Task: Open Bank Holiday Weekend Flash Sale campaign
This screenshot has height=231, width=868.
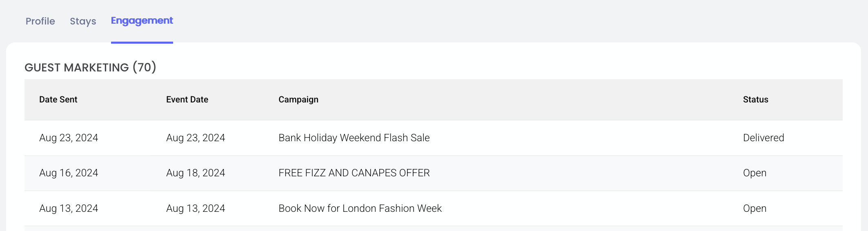Action: pyautogui.click(x=354, y=138)
